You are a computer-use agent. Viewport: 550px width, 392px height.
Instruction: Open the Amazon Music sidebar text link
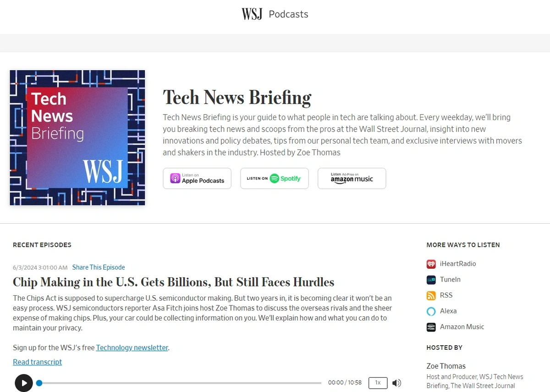(x=462, y=327)
